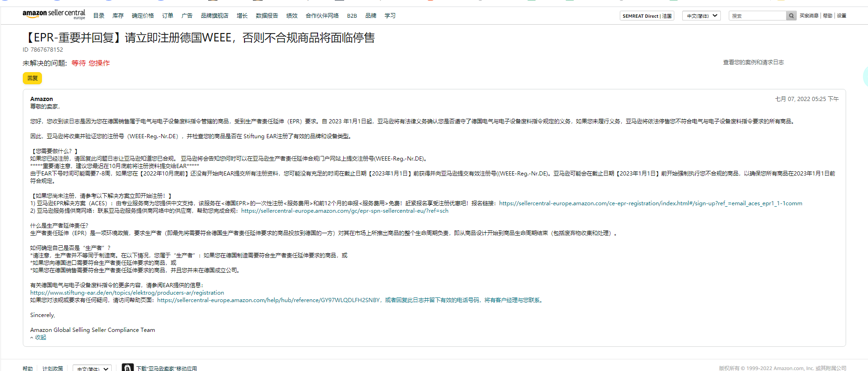Open the stiftung-ear.de registration link

pyautogui.click(x=127, y=293)
